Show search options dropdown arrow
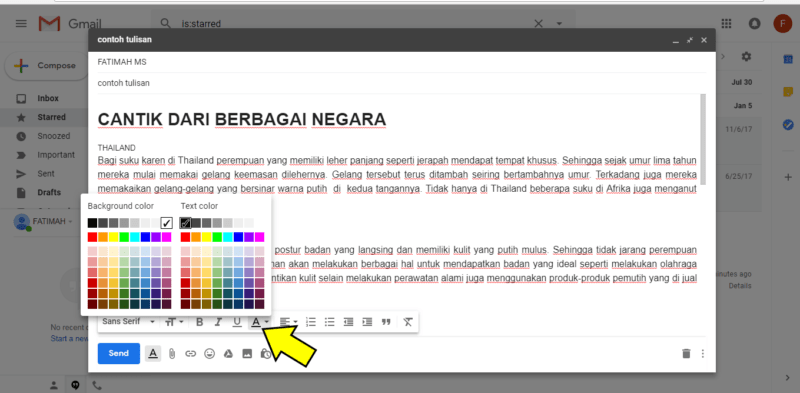 (x=559, y=23)
